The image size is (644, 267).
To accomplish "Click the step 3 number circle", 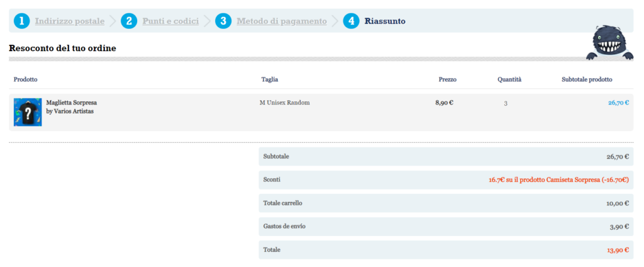I will 223,21.
